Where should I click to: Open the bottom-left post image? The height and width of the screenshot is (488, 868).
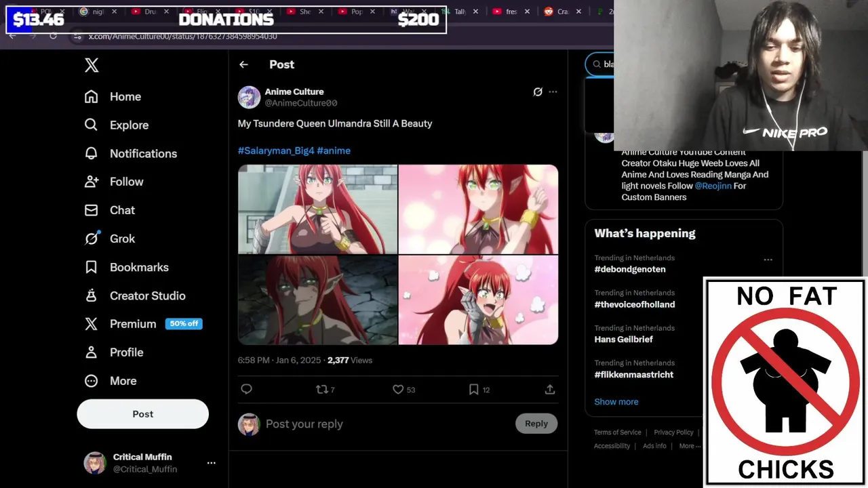pyautogui.click(x=317, y=300)
